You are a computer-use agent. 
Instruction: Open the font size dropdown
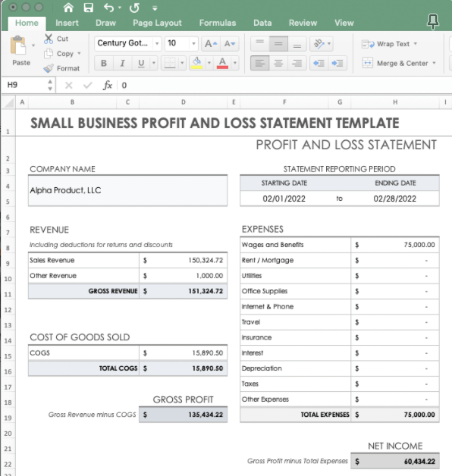coord(193,44)
